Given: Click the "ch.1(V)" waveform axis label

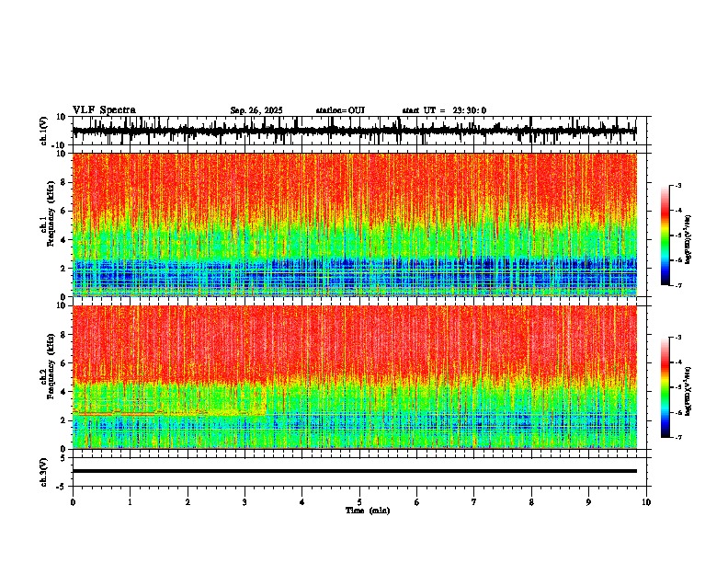Looking at the screenshot, I should point(44,131).
